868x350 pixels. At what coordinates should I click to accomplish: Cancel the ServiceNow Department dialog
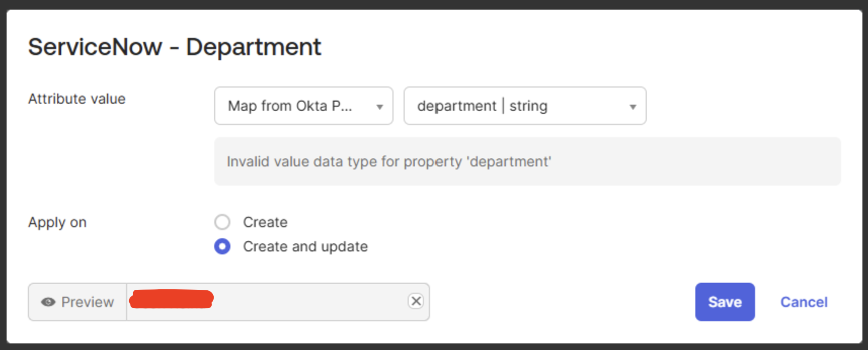(x=804, y=302)
